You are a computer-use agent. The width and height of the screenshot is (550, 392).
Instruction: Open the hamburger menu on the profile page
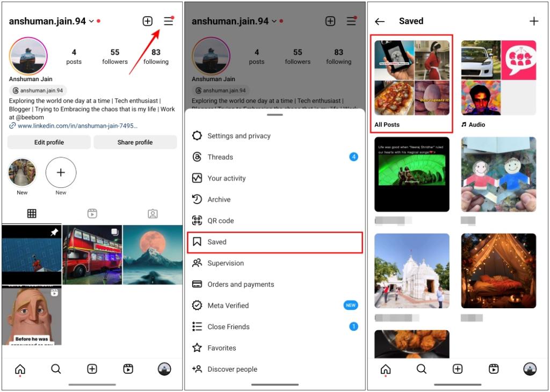click(x=169, y=20)
